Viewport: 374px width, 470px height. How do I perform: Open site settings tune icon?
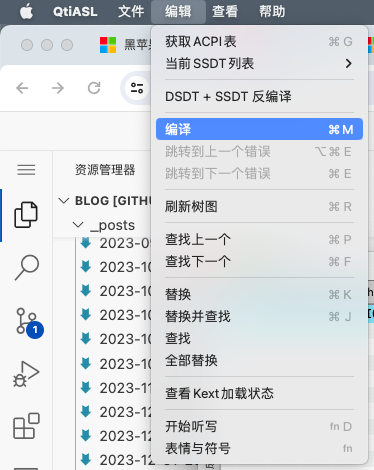pyautogui.click(x=137, y=88)
